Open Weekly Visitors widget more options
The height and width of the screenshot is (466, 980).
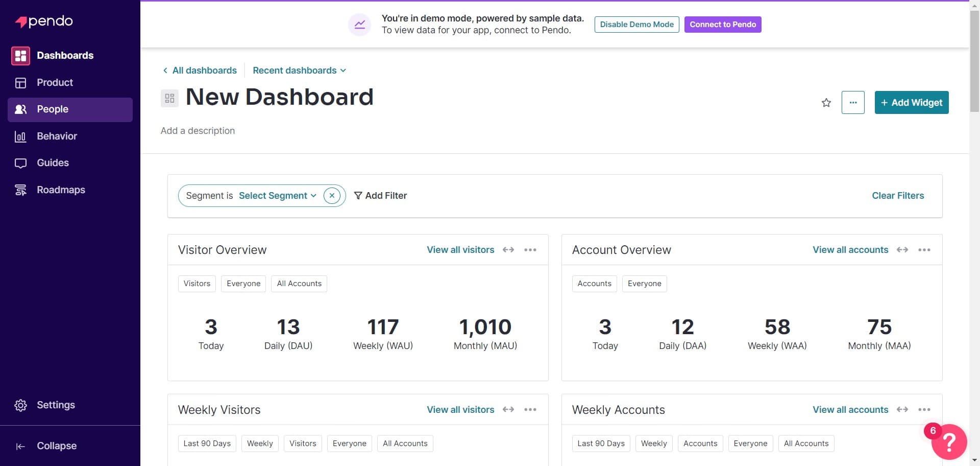(530, 410)
